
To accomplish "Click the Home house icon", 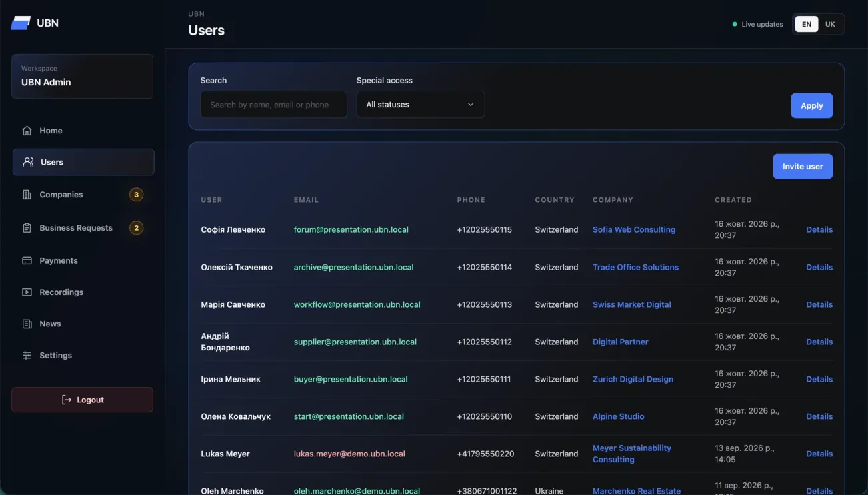I will click(27, 131).
